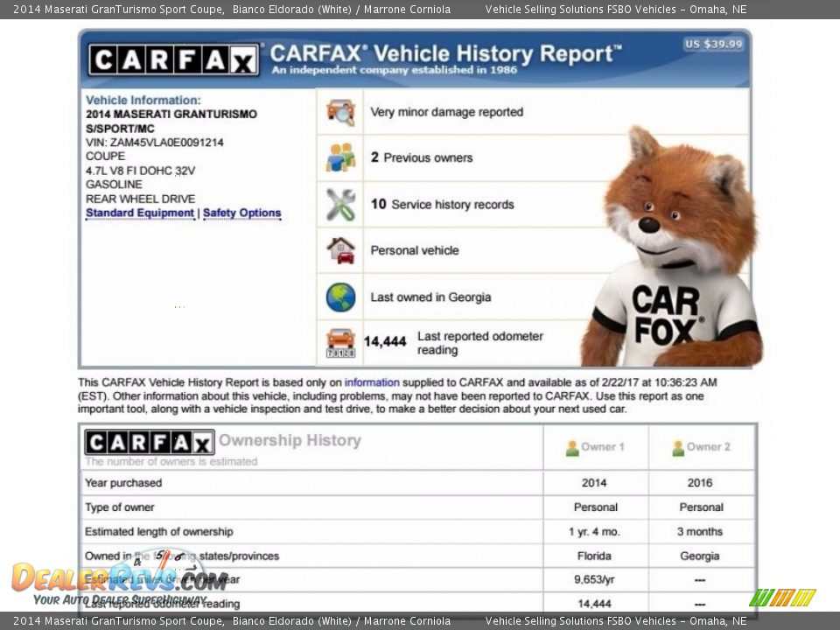840x630 pixels.
Task: Click the personal vehicle house icon
Action: 340,250
